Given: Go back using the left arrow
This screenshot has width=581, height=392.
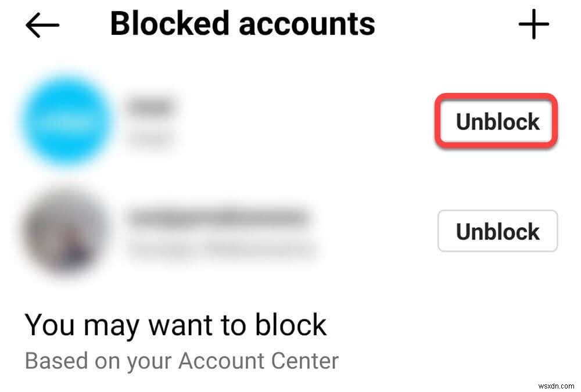Looking at the screenshot, I should (42, 25).
